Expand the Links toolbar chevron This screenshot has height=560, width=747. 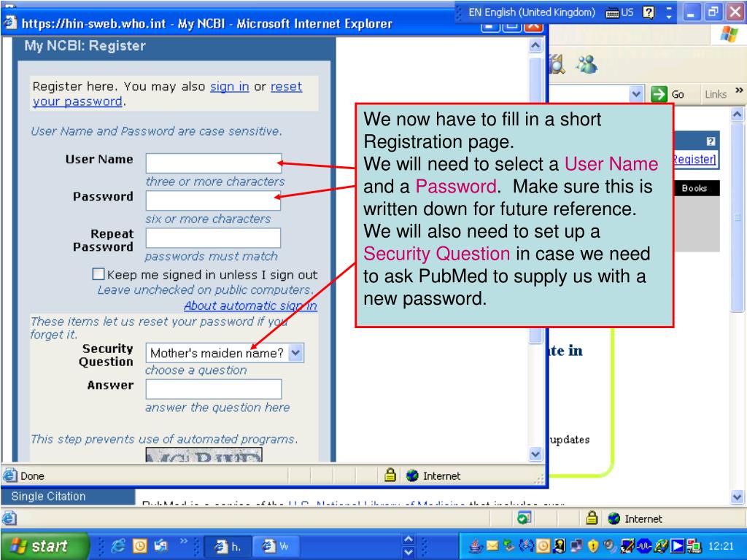[739, 90]
